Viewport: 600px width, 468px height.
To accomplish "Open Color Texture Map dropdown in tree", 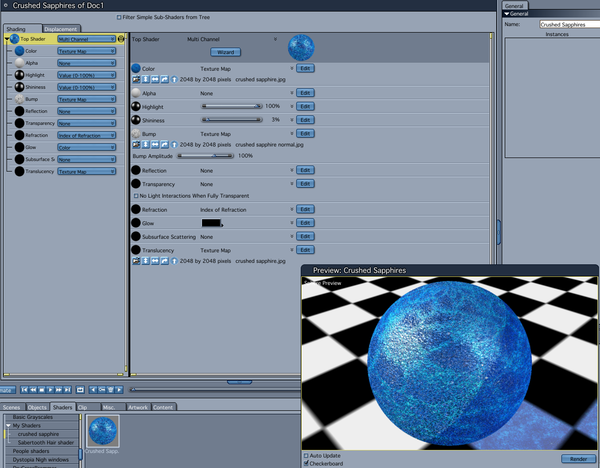I will [x=86, y=51].
